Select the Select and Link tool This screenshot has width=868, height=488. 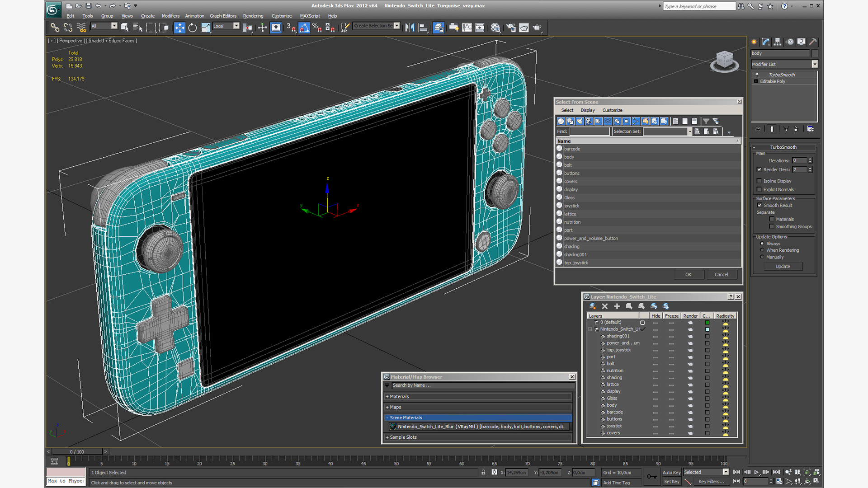tap(55, 28)
